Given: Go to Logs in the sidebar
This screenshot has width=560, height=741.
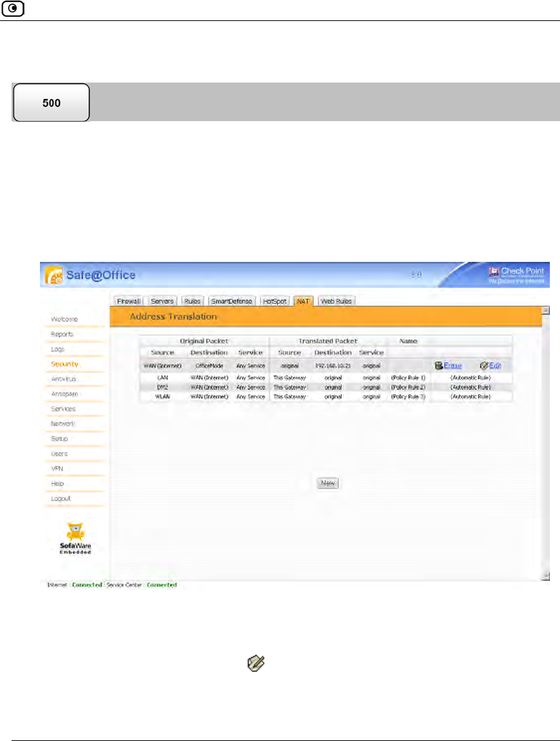Looking at the screenshot, I should click(x=57, y=349).
